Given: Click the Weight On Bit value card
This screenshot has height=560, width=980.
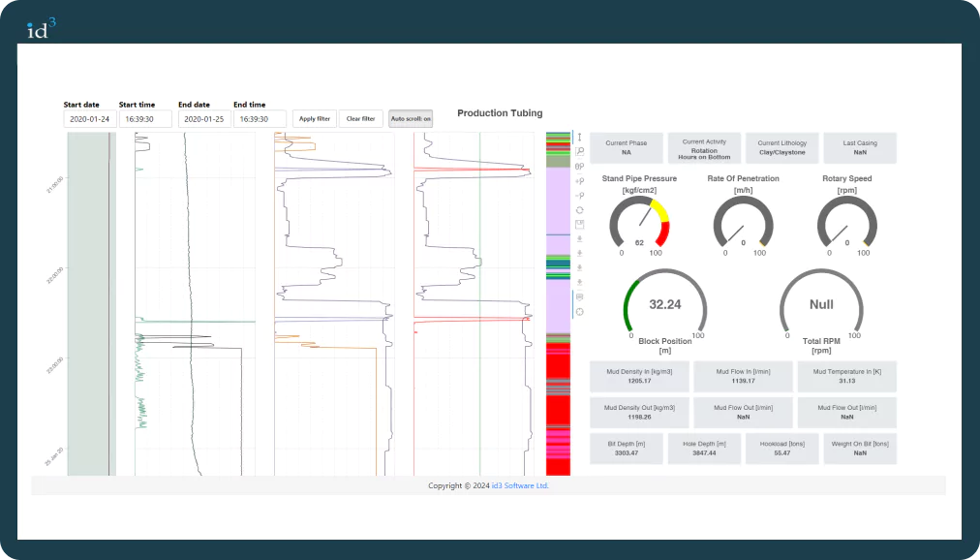Looking at the screenshot, I should [x=860, y=449].
